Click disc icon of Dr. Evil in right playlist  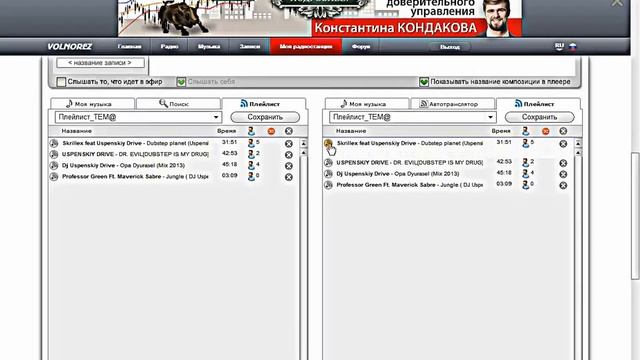tap(328, 162)
